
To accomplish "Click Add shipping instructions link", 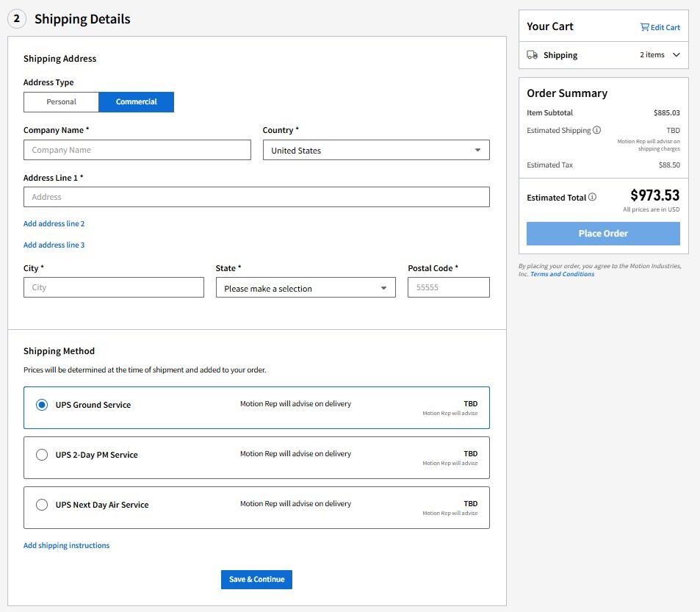I will [66, 545].
